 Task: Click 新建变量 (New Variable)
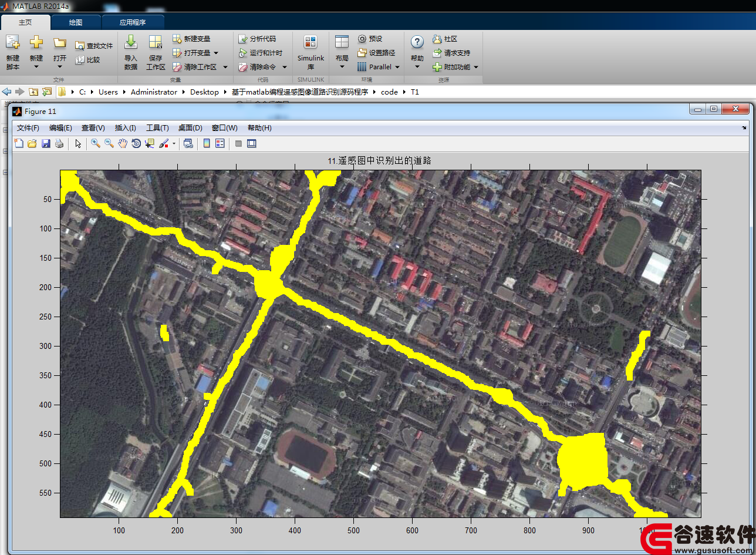click(x=191, y=39)
